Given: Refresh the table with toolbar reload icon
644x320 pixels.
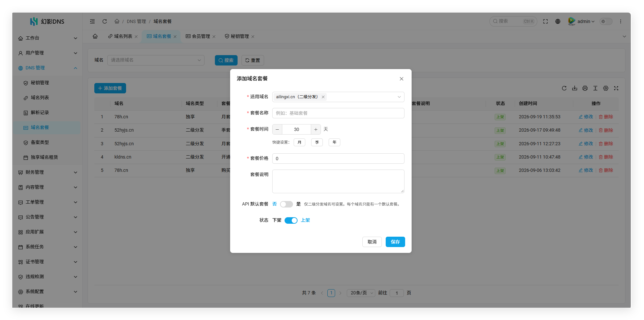Looking at the screenshot, I should coord(564,88).
